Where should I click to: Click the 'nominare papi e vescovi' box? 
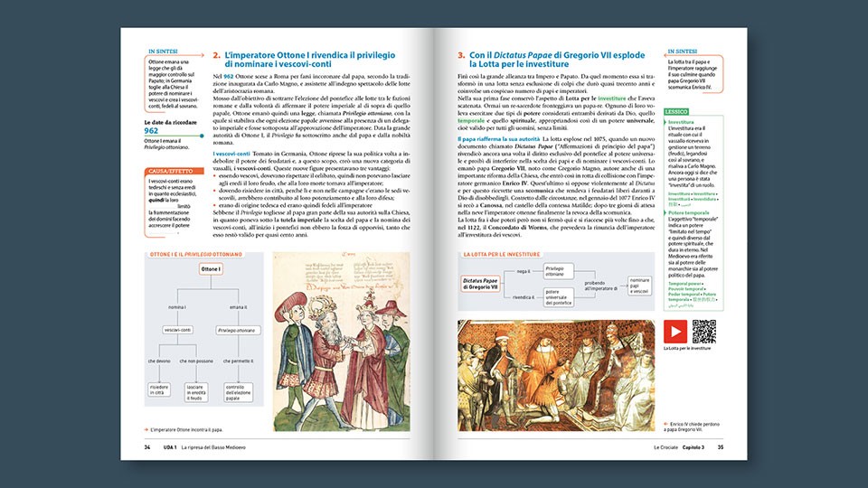click(639, 286)
